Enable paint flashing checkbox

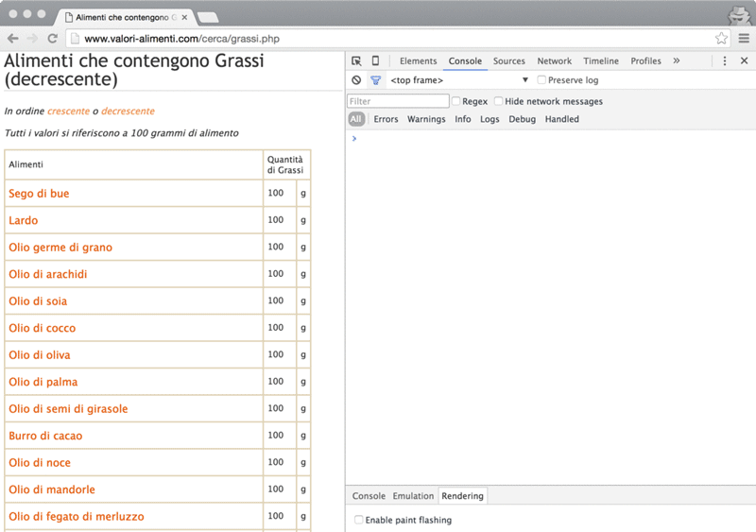click(x=359, y=520)
